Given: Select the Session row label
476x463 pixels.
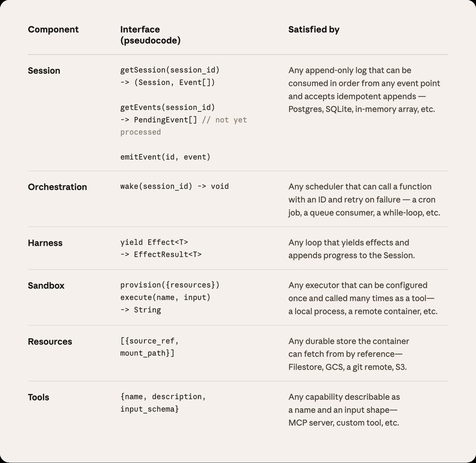Looking at the screenshot, I should coord(44,71).
